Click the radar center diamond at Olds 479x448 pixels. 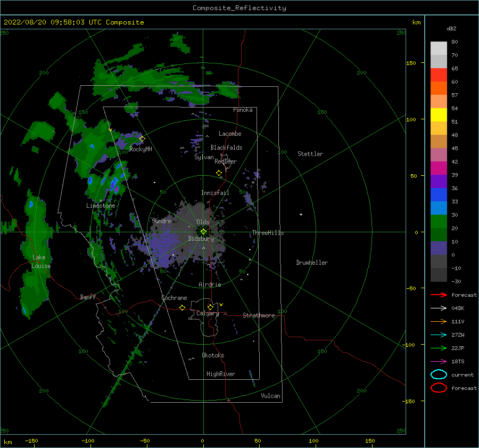click(203, 232)
